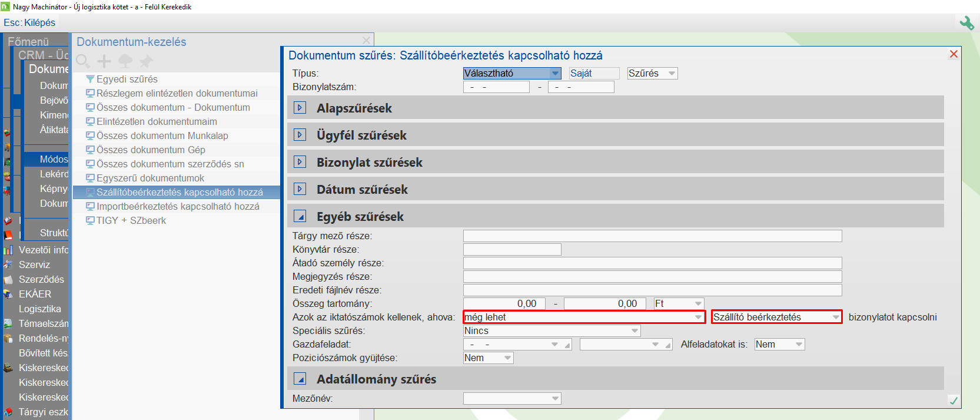
Task: Click the 'Tárgy mező része' input field
Action: coord(652,236)
